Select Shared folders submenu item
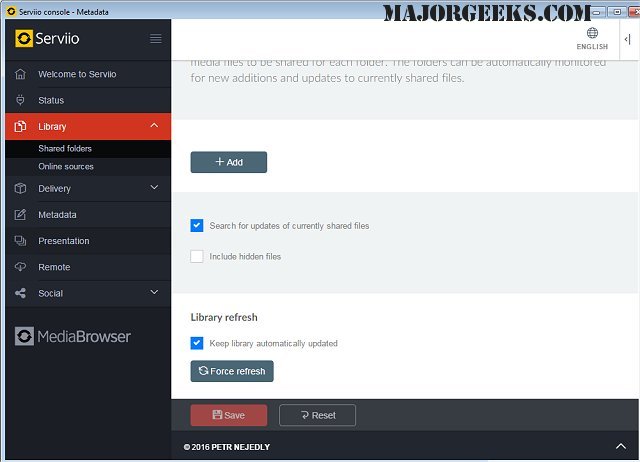640x462 pixels. [x=88, y=149]
